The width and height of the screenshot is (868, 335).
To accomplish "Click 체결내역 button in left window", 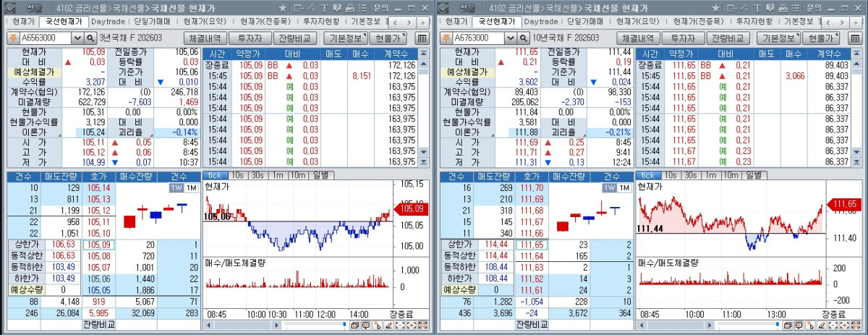I will coord(205,38).
